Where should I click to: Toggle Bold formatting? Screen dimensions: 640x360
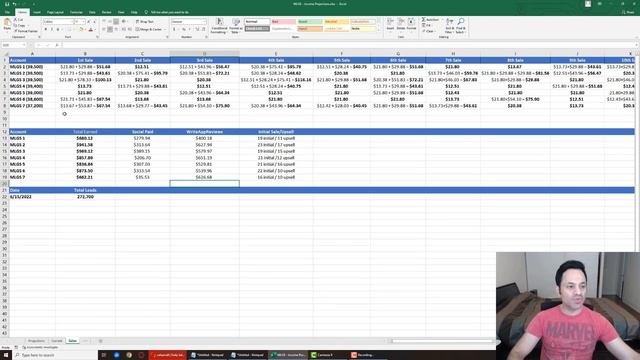click(46, 29)
